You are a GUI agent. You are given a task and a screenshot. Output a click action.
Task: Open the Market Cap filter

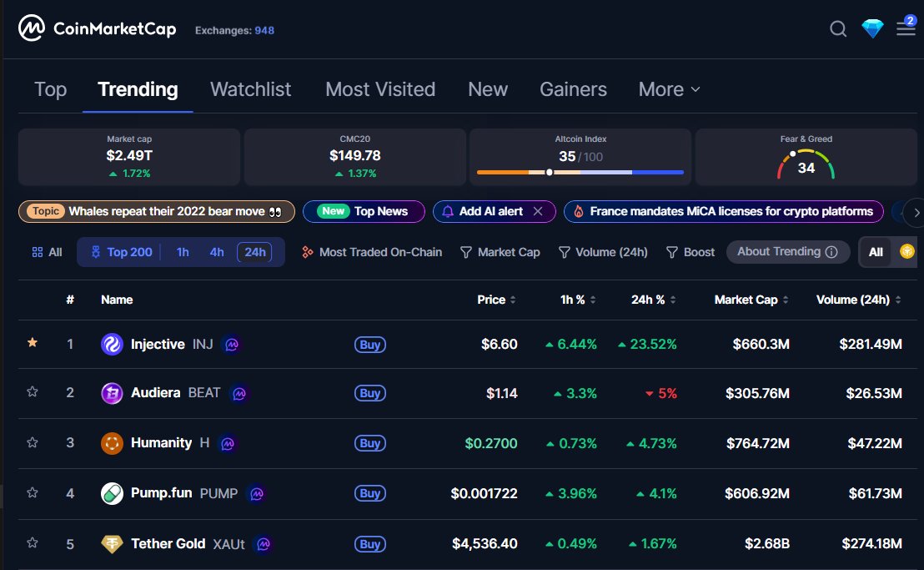[500, 252]
